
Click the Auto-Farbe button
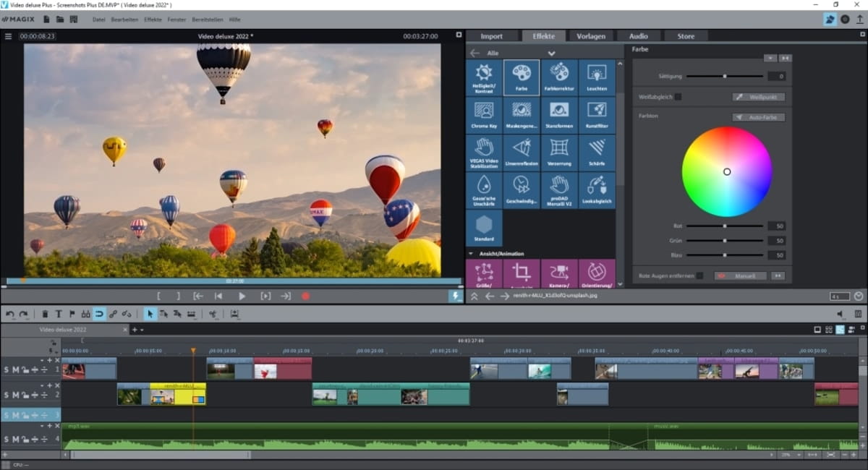coord(758,116)
